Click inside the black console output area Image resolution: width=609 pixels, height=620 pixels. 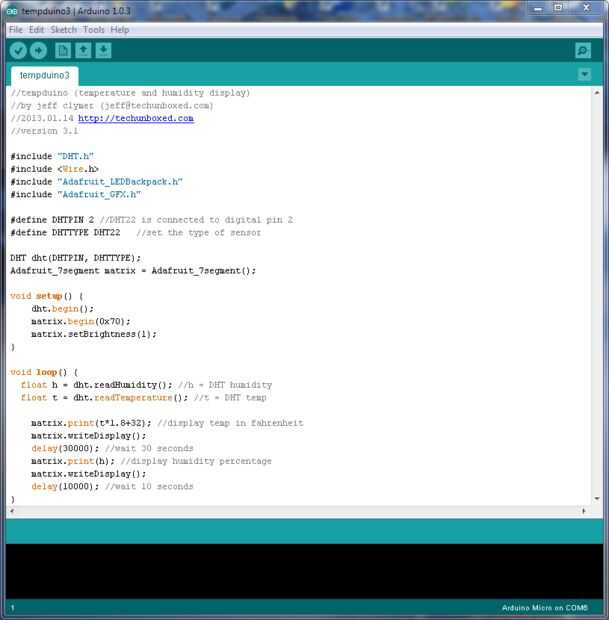click(304, 571)
